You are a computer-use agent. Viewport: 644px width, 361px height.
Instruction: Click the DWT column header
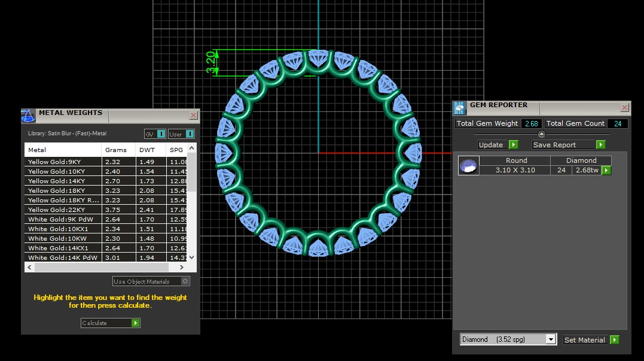151,150
